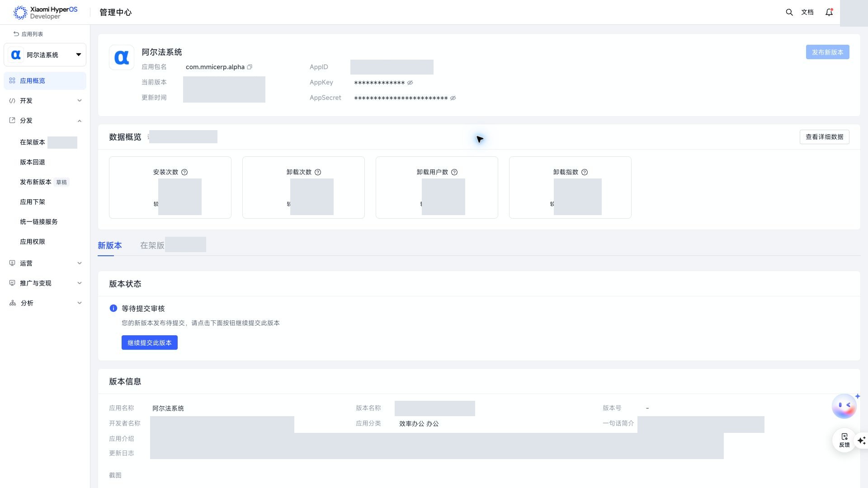Select 应用概览 in sidebar
The height and width of the screenshot is (488, 868).
click(45, 81)
